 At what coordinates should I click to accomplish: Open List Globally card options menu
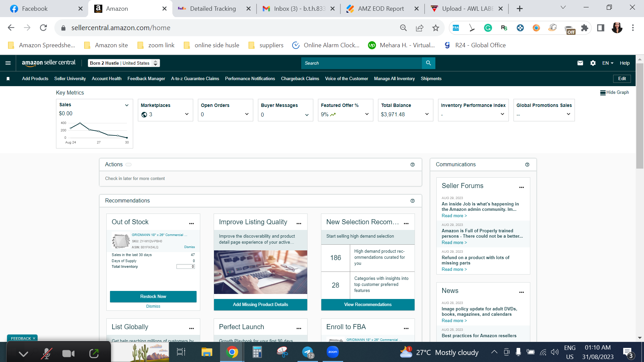pos(192,328)
